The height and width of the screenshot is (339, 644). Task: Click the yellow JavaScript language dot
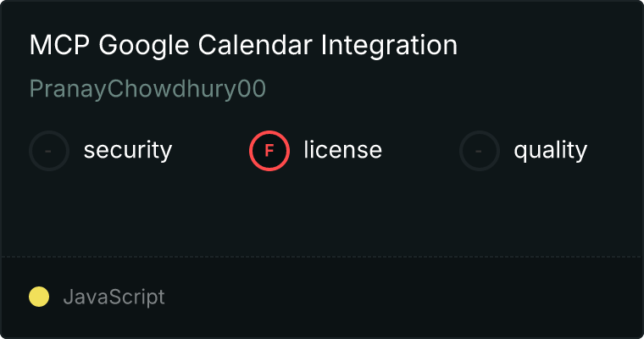click(39, 297)
